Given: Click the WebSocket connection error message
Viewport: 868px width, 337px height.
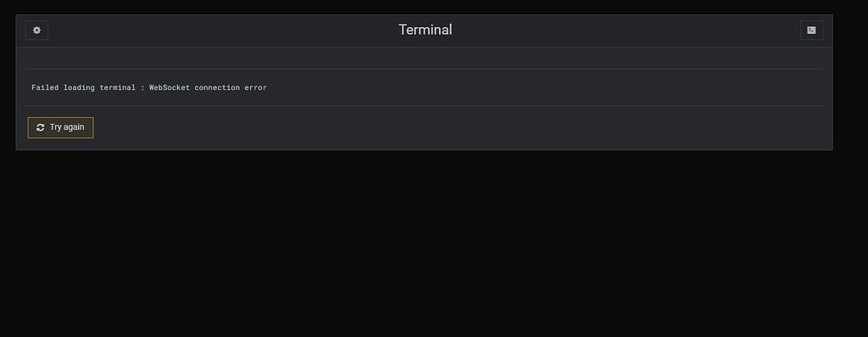Looking at the screenshot, I should [x=149, y=87].
